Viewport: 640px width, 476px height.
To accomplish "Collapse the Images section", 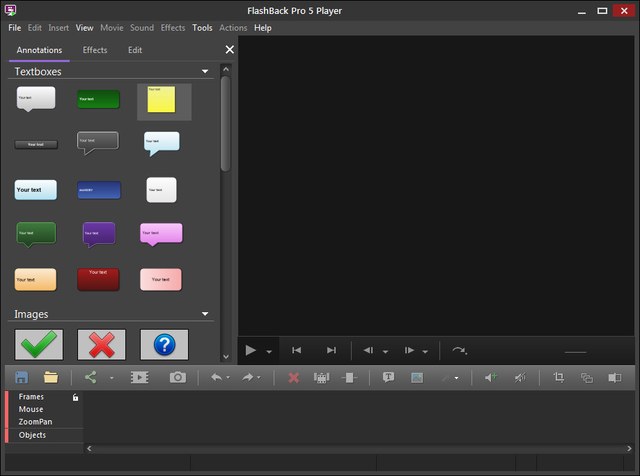I will [205, 314].
